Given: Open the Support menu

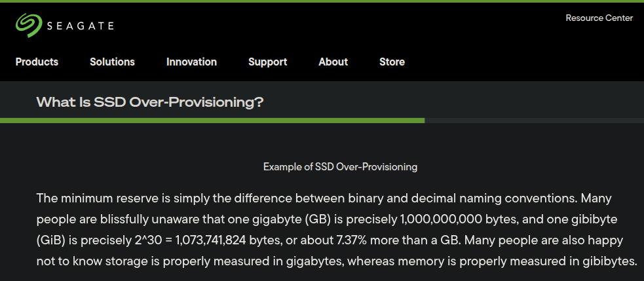Looking at the screenshot, I should pyautogui.click(x=267, y=62).
